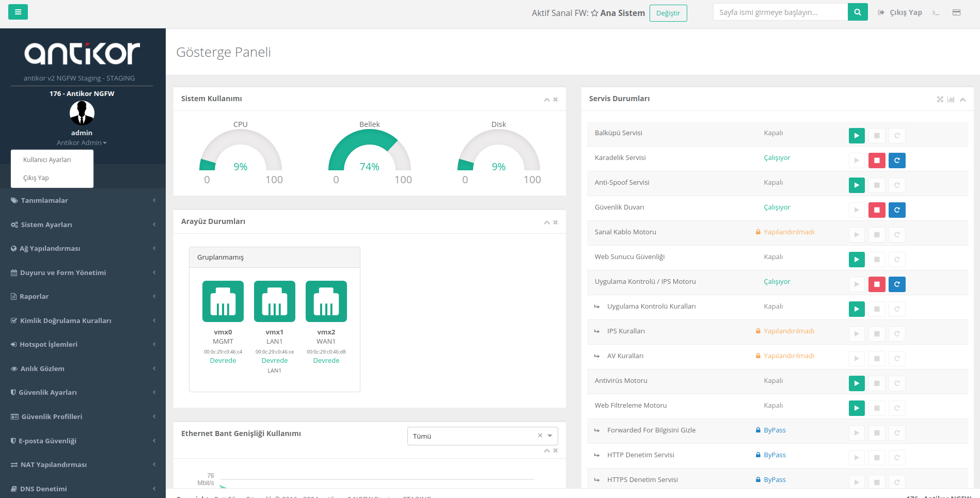Screen dimensions: 980x498
Task: Restart Uygulama Kontrolü / IPS Motoru
Action: coord(897,284)
